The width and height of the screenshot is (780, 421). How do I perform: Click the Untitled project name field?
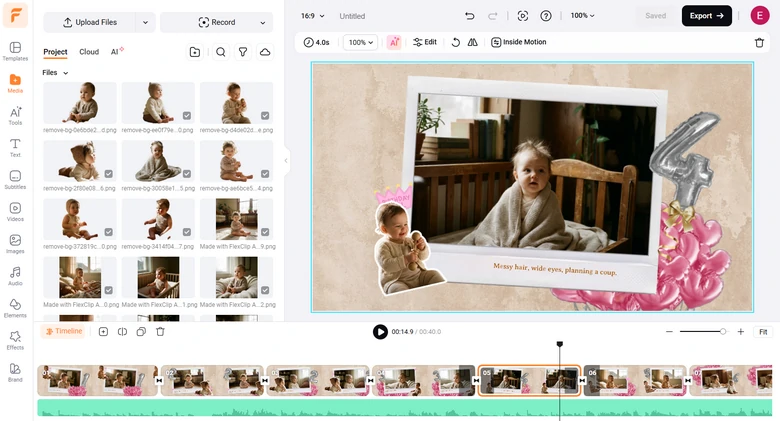352,16
